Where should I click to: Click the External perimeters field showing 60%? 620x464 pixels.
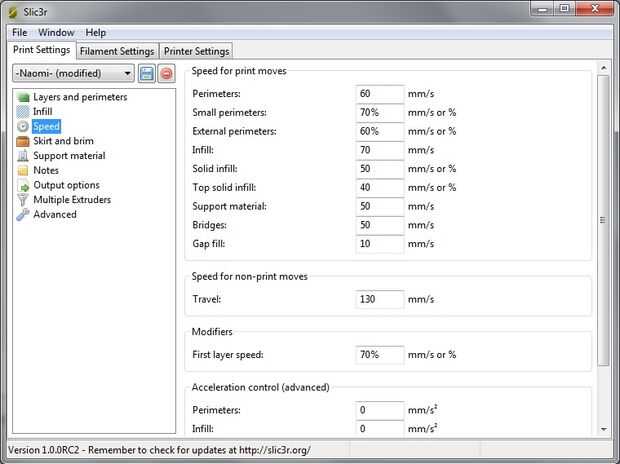380,131
